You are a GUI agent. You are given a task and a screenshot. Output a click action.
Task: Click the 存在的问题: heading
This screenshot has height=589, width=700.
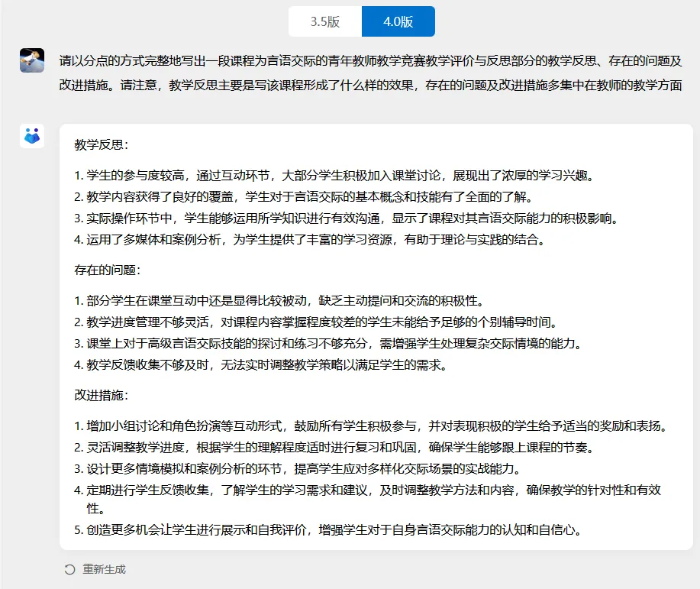coord(108,270)
